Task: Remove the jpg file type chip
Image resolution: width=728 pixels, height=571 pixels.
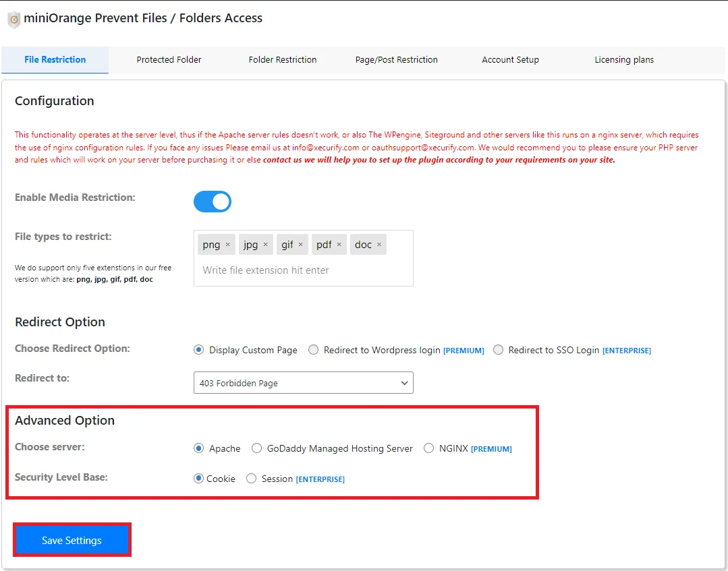Action: point(267,244)
